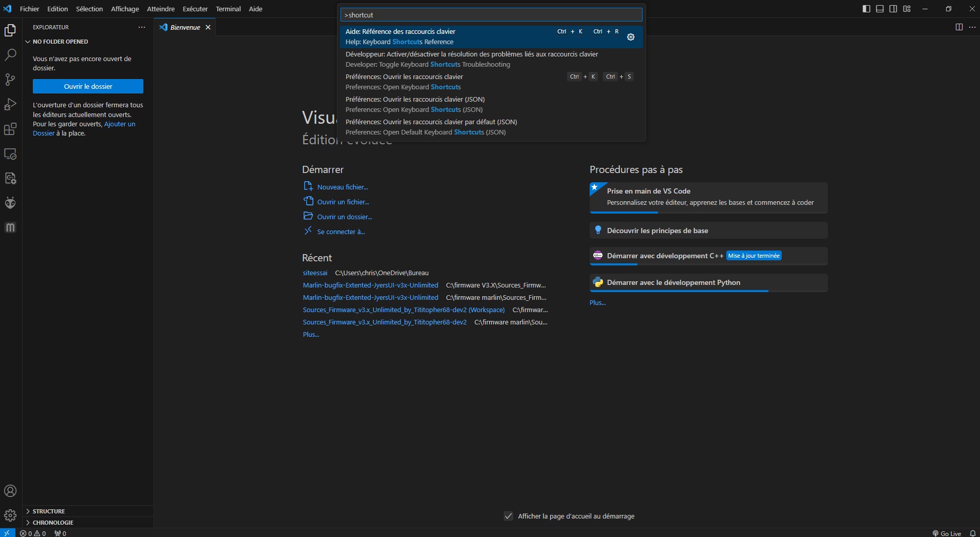Click the seventh activity bar icon above PlatformIO

(10, 178)
